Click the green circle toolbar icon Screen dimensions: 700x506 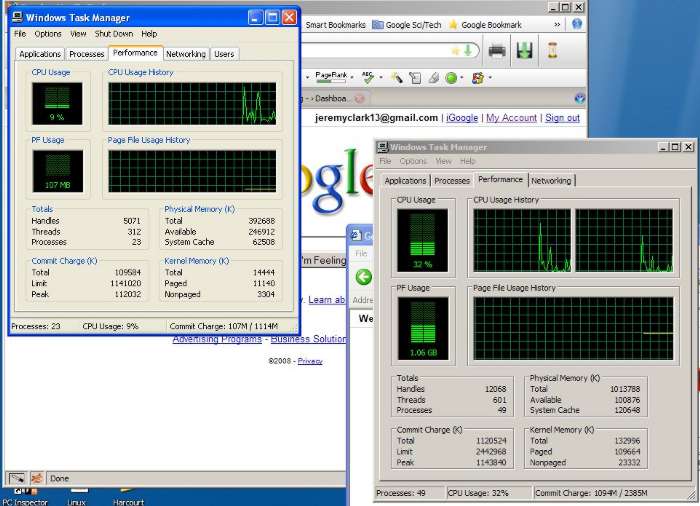coord(451,78)
